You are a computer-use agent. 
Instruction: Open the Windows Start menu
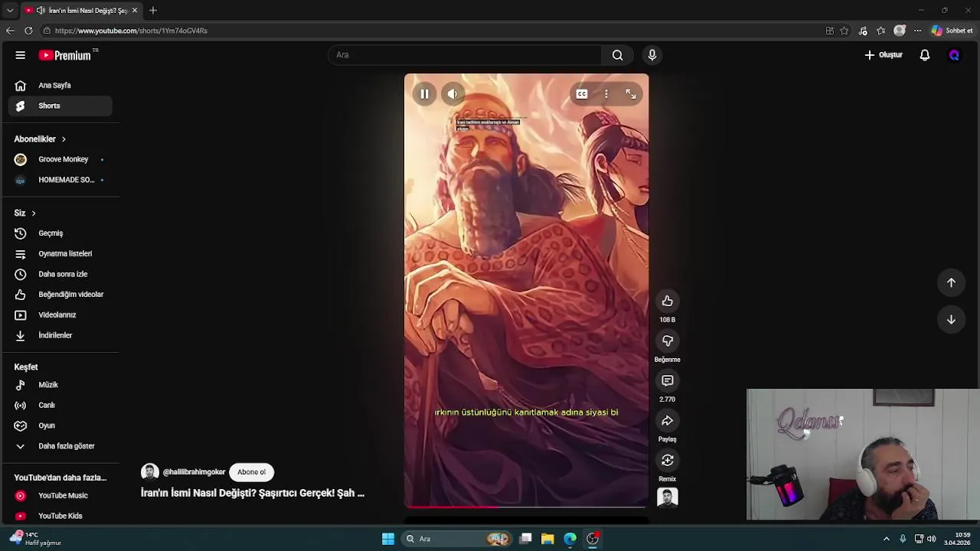pyautogui.click(x=388, y=539)
